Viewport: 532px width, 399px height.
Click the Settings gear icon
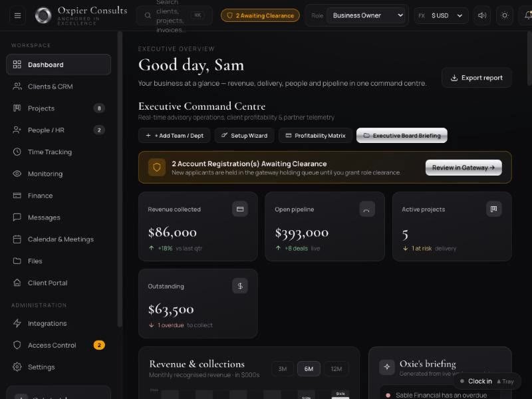[x=17, y=367]
